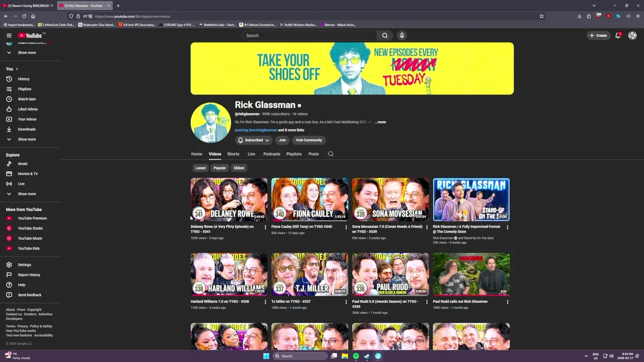Image resolution: width=644 pixels, height=362 pixels.
Task: Open punchup.live/rickglassman link
Action: coord(256,130)
